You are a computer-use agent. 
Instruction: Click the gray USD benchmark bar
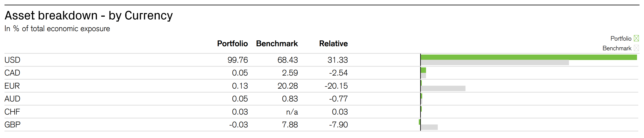pyautogui.click(x=495, y=63)
